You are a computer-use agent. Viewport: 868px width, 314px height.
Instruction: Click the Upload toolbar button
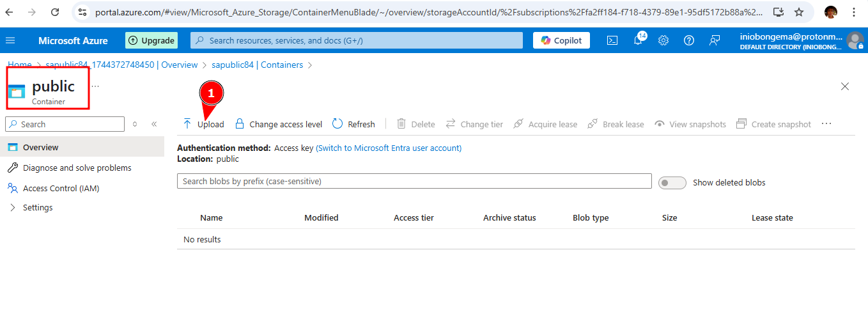203,124
